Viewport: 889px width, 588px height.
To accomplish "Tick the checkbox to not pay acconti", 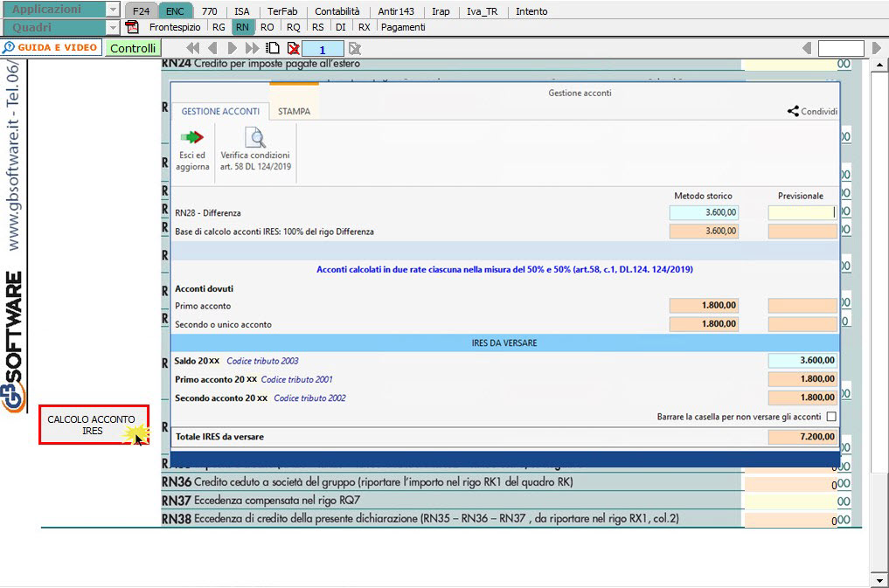I will click(x=830, y=417).
